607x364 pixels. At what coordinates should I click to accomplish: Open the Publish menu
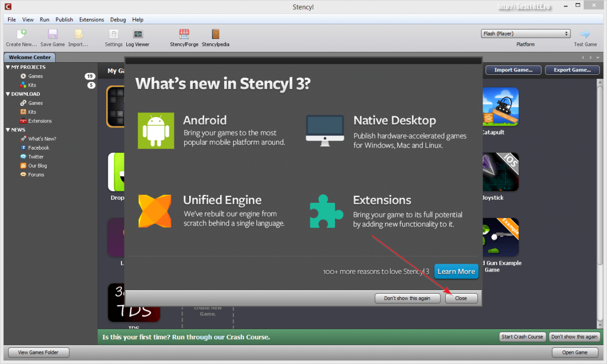64,20
